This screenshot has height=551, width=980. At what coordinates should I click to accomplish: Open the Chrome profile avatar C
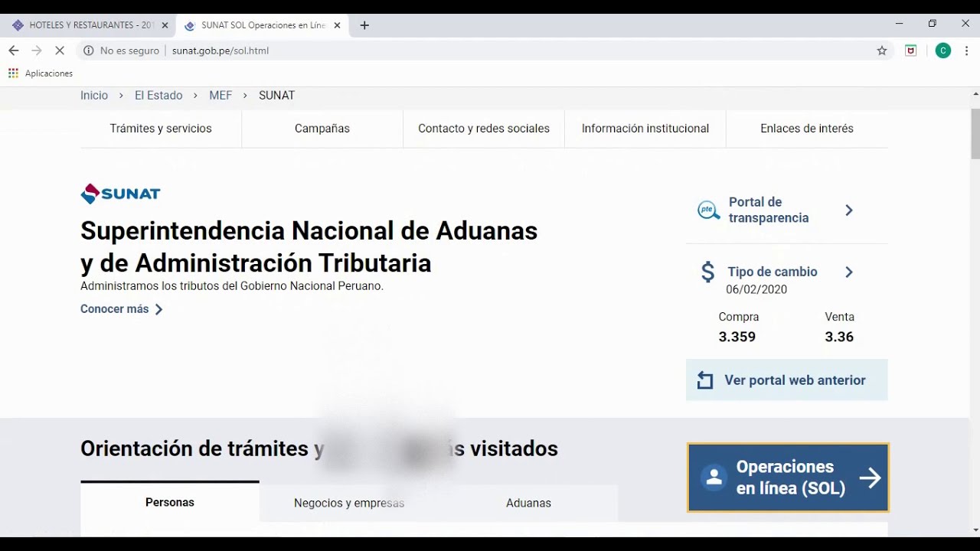[x=943, y=51]
